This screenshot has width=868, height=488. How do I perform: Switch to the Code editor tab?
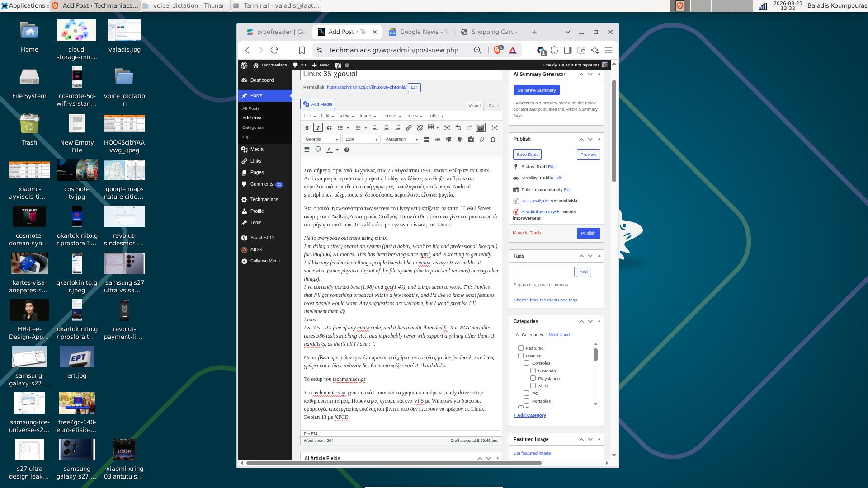493,106
